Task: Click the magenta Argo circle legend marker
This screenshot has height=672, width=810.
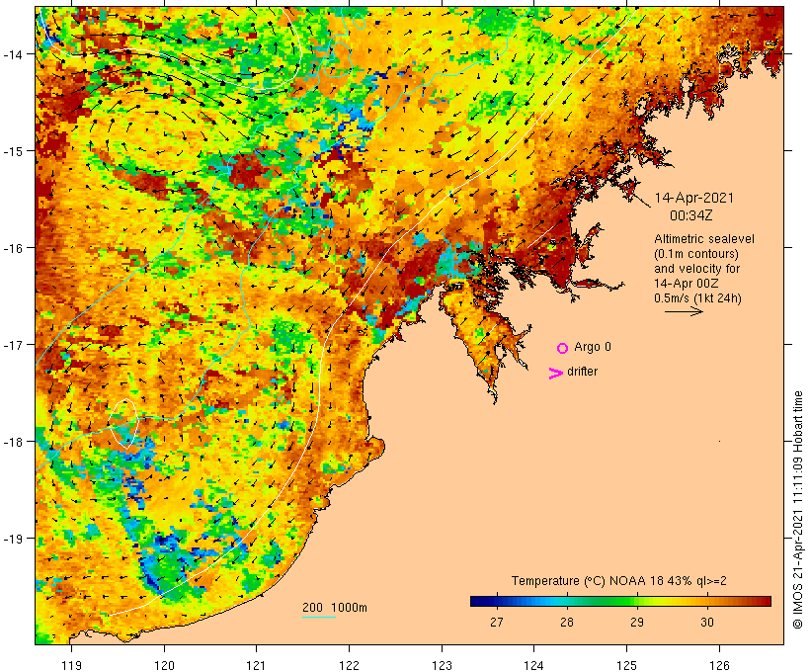Action: tap(563, 349)
